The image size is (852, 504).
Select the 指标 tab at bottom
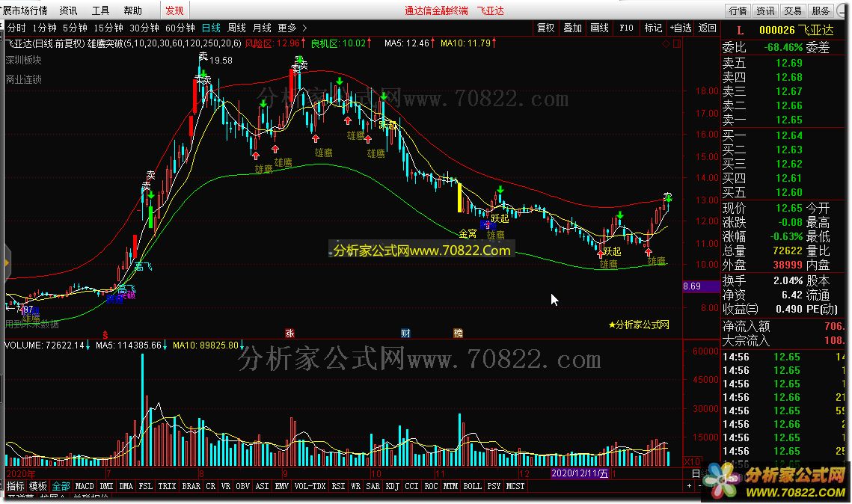point(15,486)
